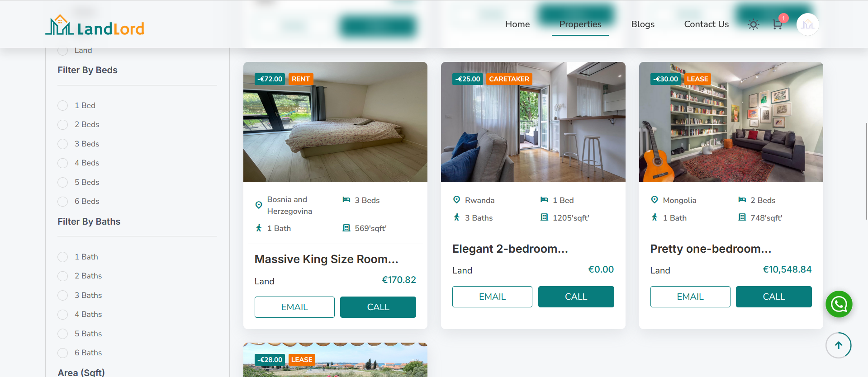
Task: Click EMAIL on the Massive King Size Room card
Action: coord(294,307)
